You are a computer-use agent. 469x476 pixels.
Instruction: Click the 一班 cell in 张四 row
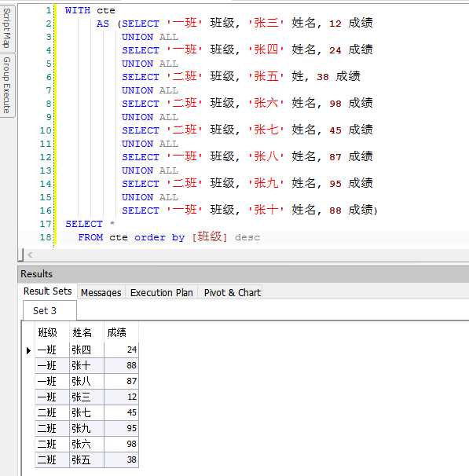click(x=52, y=350)
